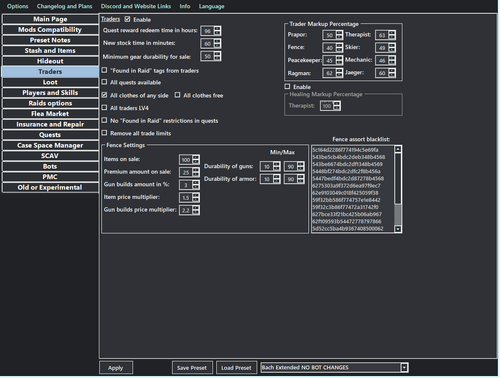The height and width of the screenshot is (378, 500).
Task: Adjust Peacekeeper markup stepper
Action: pyautogui.click(x=339, y=60)
